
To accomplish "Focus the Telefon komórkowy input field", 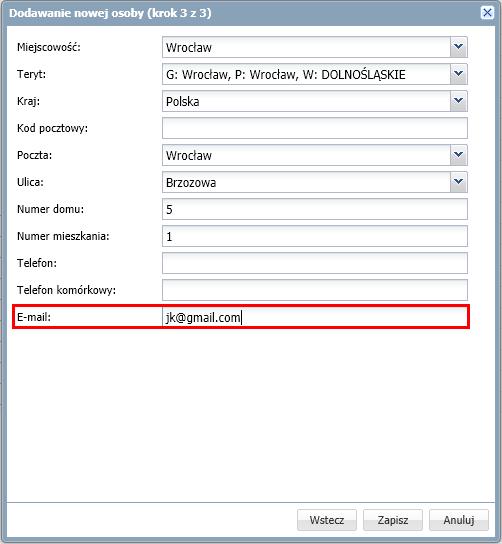I will 315,290.
